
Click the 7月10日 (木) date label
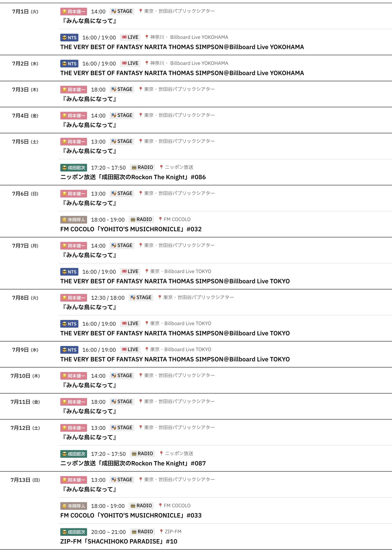25,376
